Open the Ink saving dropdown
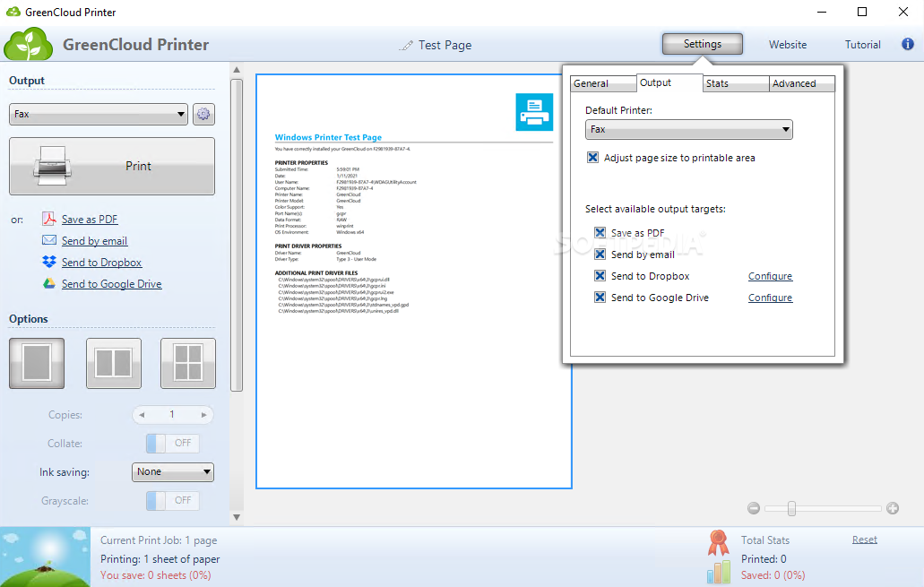The width and height of the screenshot is (924, 587). [x=173, y=471]
